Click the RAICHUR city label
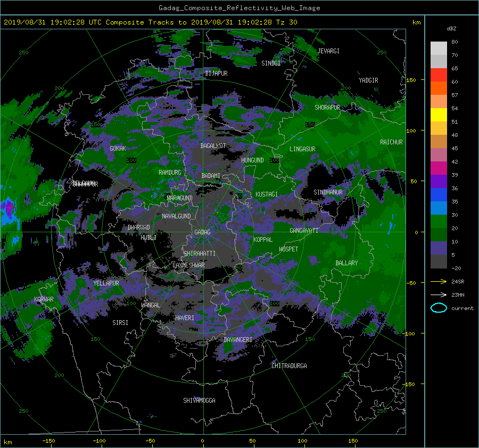The width and height of the screenshot is (479, 448). click(x=391, y=142)
